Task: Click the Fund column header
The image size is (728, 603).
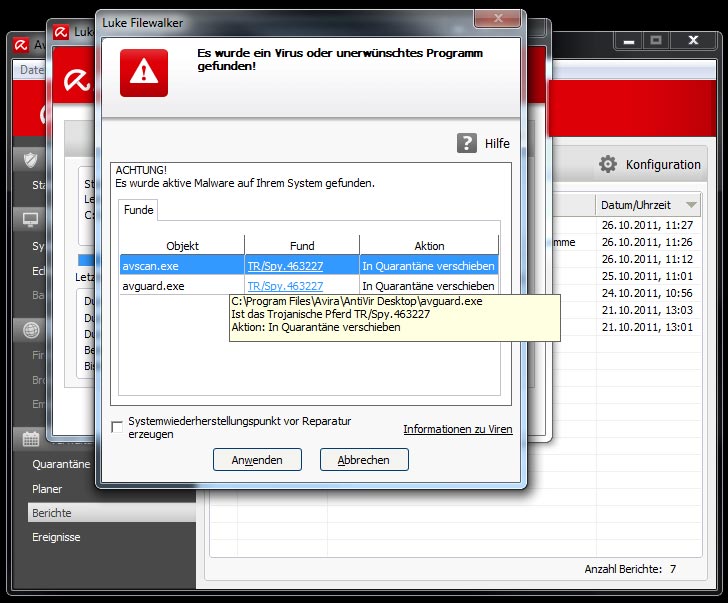Action: click(302, 246)
